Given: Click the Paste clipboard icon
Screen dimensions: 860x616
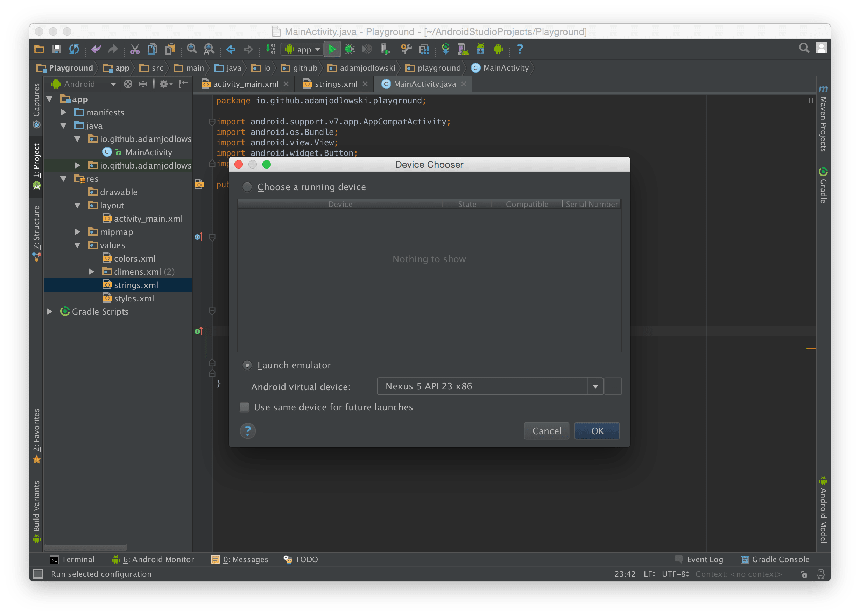Looking at the screenshot, I should [170, 49].
